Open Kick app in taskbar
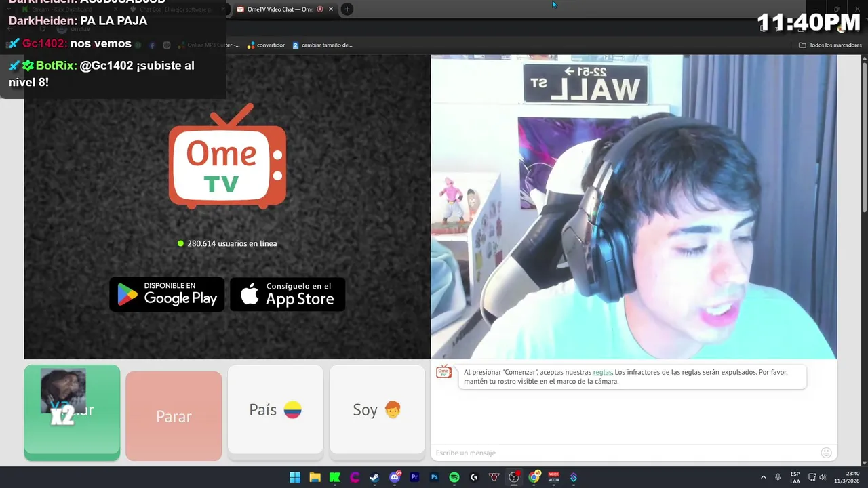 coord(335,477)
